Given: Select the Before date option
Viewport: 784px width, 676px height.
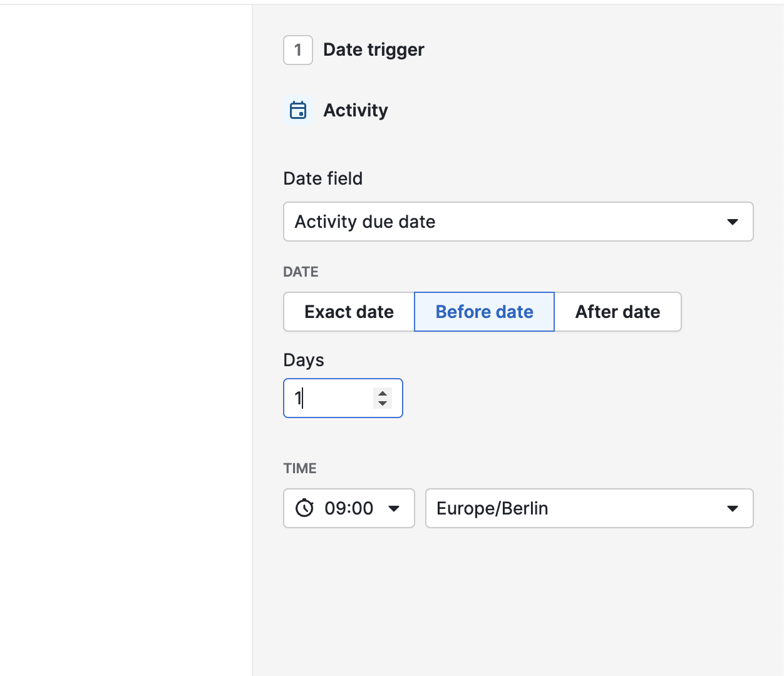Looking at the screenshot, I should click(x=484, y=312).
